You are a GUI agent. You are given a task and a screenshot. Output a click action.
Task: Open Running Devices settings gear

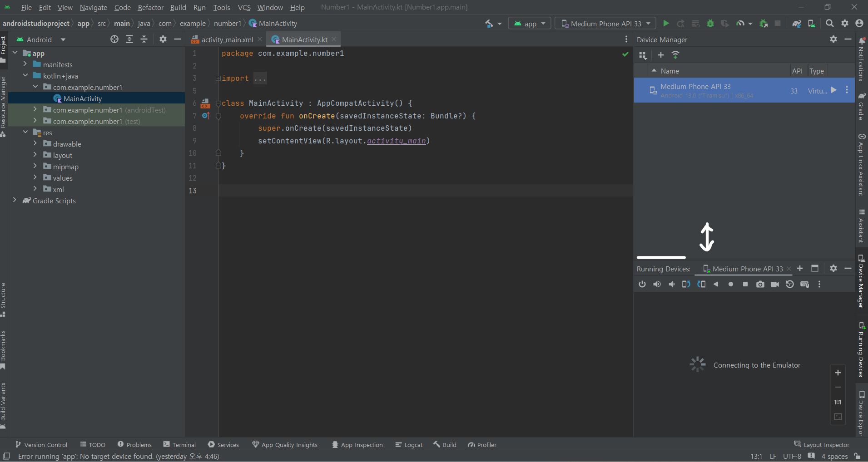[x=833, y=268]
